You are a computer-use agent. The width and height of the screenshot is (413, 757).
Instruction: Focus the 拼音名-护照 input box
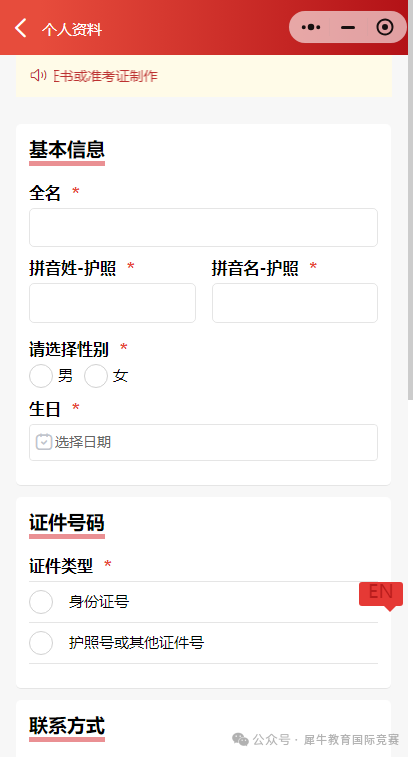point(295,303)
